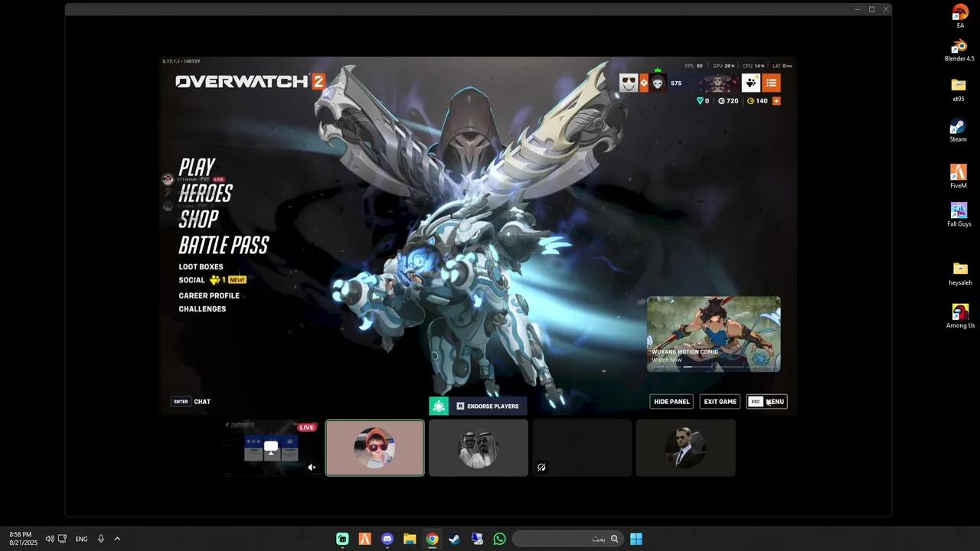This screenshot has height=551, width=980.
Task: Switch the ENG input language
Action: (x=81, y=539)
